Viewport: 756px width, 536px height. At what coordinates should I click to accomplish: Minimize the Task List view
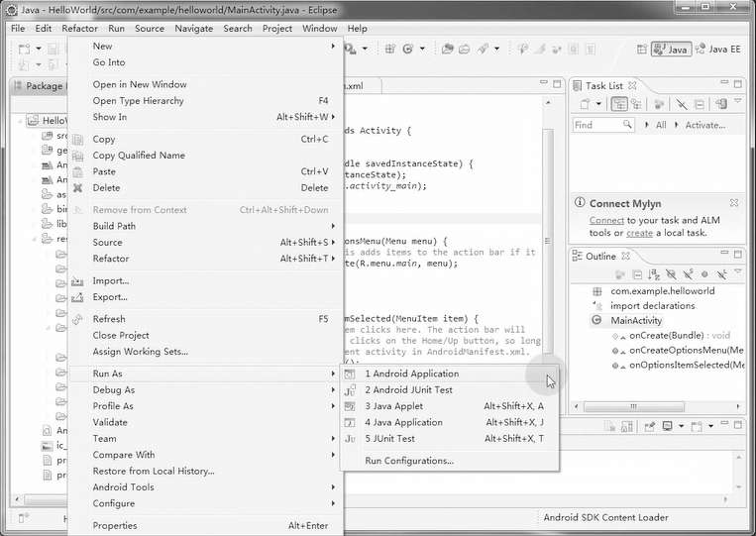(x=724, y=83)
